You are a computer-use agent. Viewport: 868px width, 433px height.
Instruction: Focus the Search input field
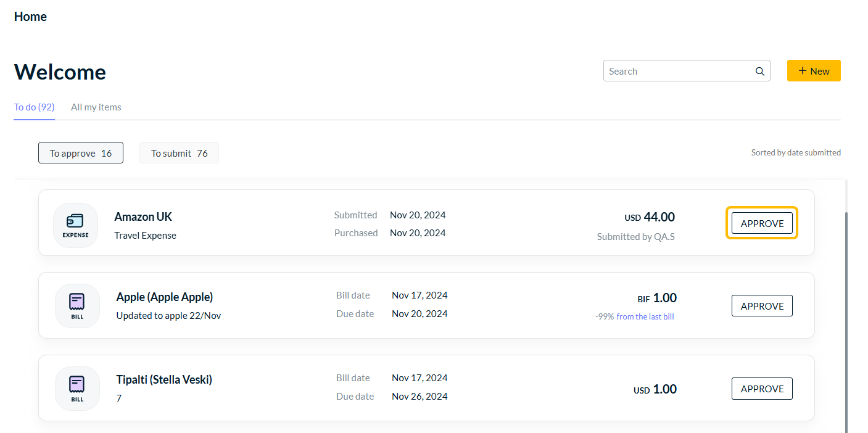679,71
